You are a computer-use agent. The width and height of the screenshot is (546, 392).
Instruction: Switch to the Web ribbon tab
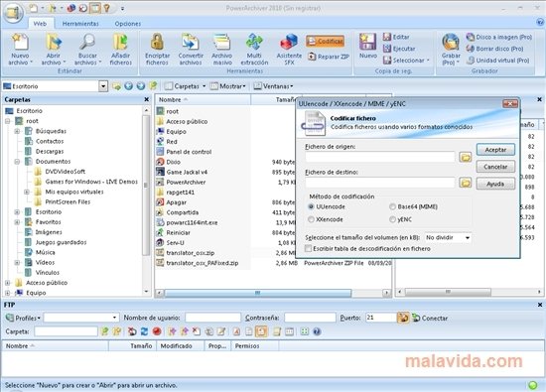click(x=40, y=24)
